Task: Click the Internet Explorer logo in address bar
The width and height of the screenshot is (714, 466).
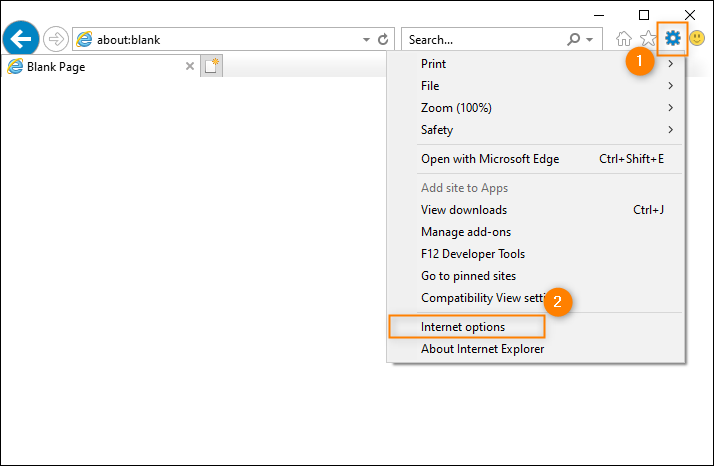Action: tap(84, 40)
